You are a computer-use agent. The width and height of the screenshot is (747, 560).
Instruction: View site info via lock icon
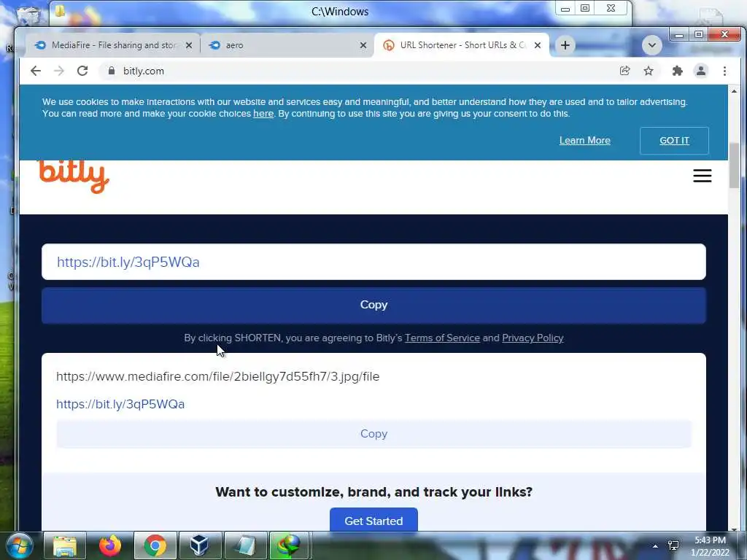[112, 71]
